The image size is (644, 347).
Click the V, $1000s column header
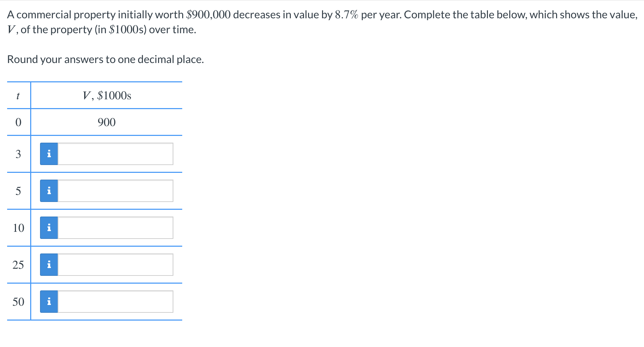point(107,95)
